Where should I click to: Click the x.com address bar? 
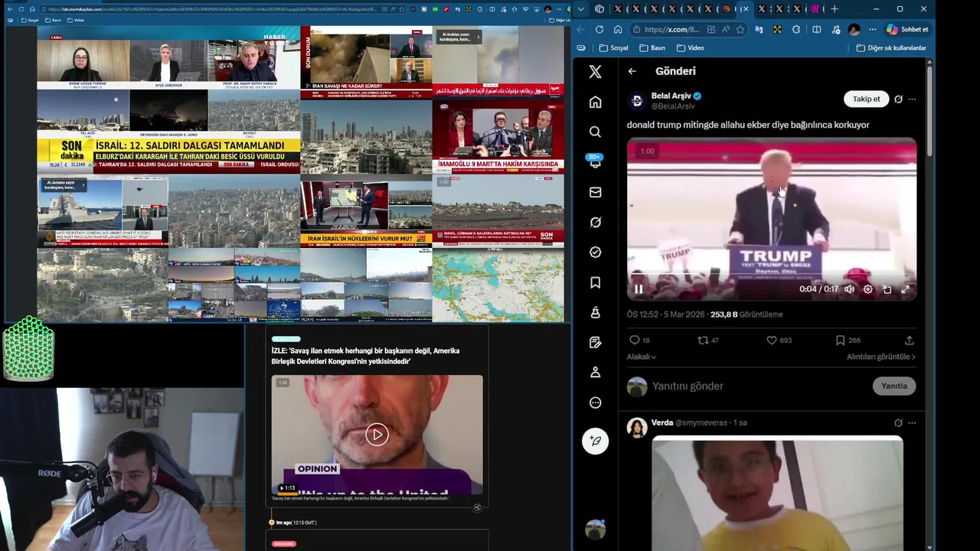click(671, 29)
